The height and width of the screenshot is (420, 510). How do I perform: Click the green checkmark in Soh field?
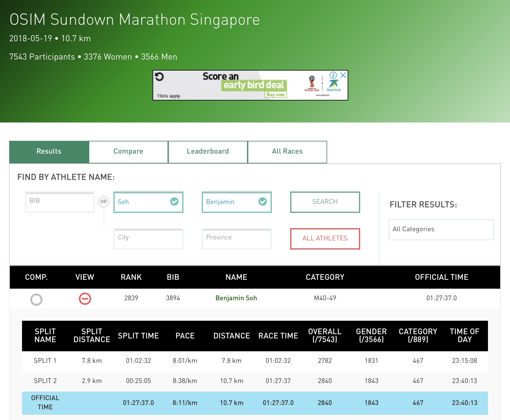(174, 202)
